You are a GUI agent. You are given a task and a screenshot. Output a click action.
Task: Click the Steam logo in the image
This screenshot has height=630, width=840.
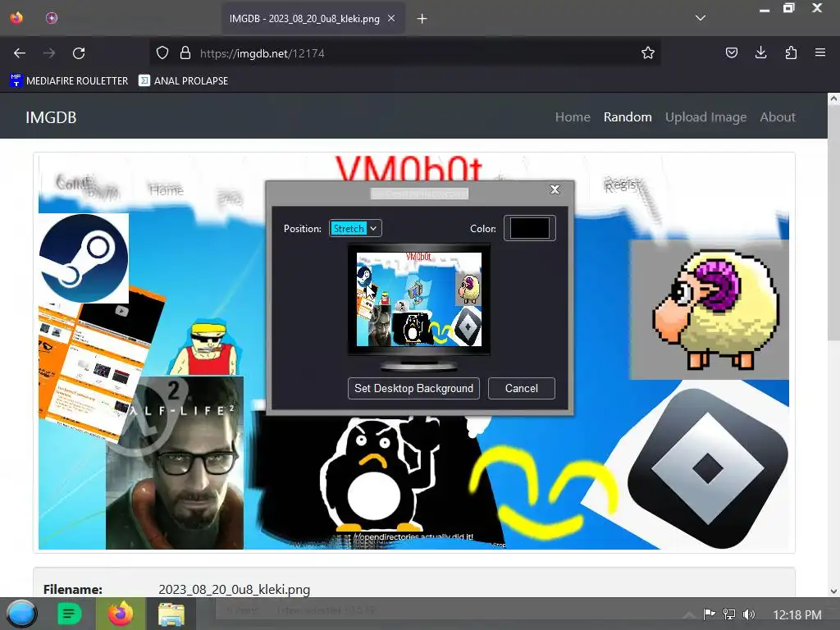pos(84,258)
